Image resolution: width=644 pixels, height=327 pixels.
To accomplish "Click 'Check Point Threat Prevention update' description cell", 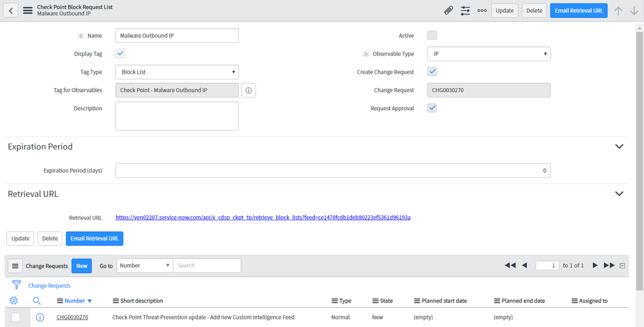I will coord(203,317).
